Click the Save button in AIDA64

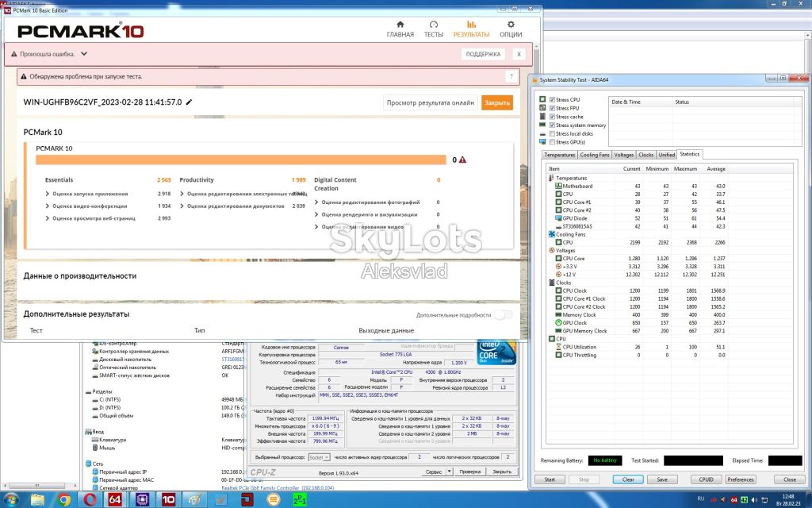[662, 479]
